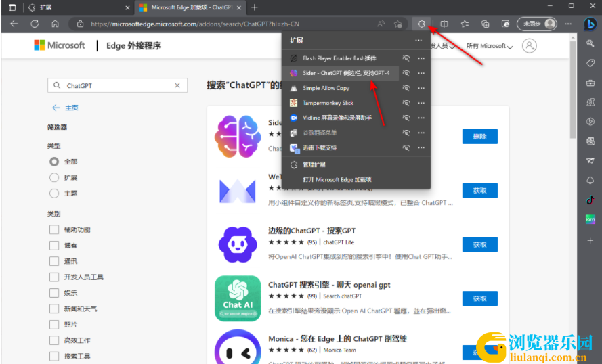The image size is (602, 364).
Task: Click the browser Back arrow
Action: [x=14, y=24]
